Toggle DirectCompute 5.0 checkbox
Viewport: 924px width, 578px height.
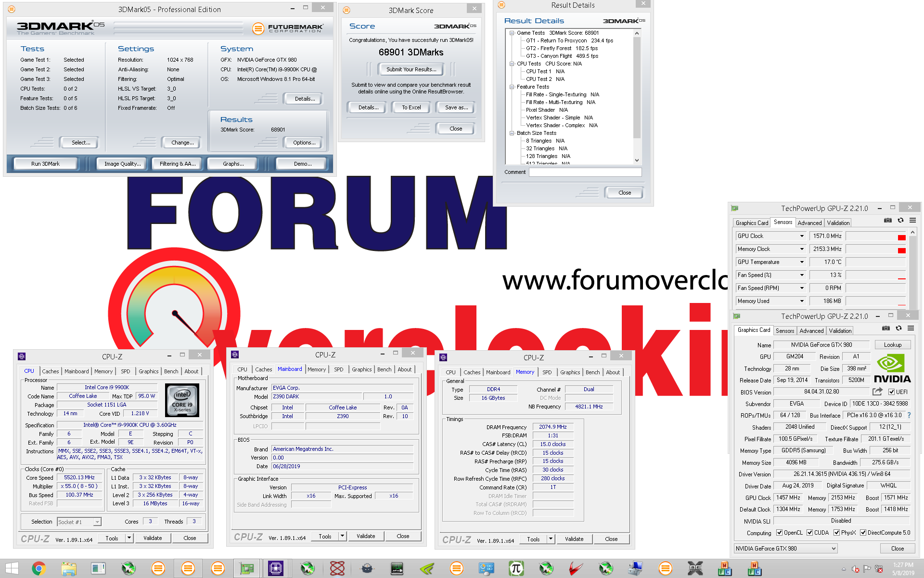pos(863,533)
